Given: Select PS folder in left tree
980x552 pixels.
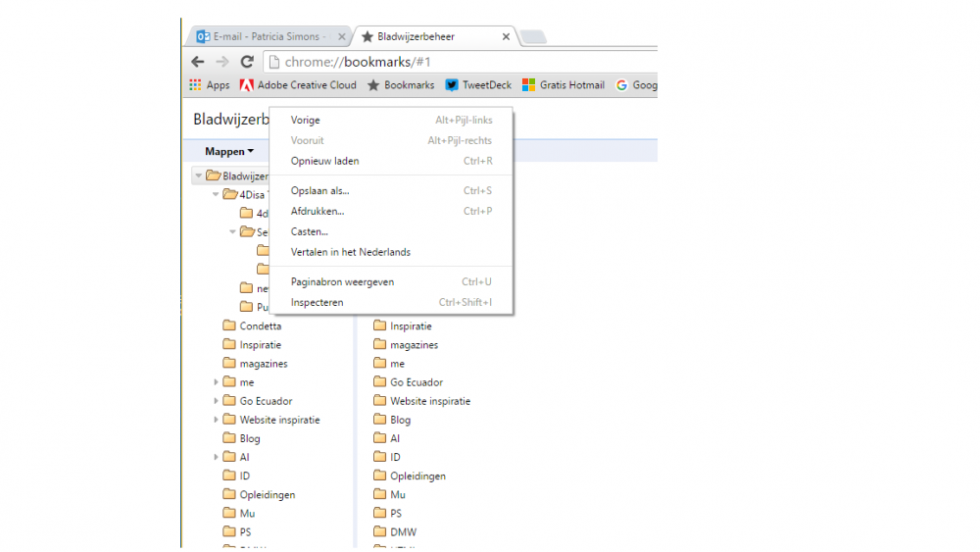Looking at the screenshot, I should click(x=237, y=532).
